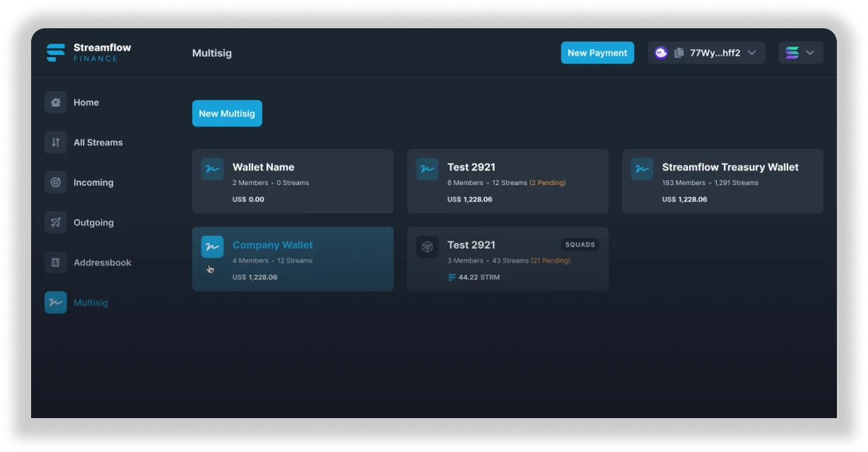Expand the wallet address dropdown chevron

click(752, 53)
